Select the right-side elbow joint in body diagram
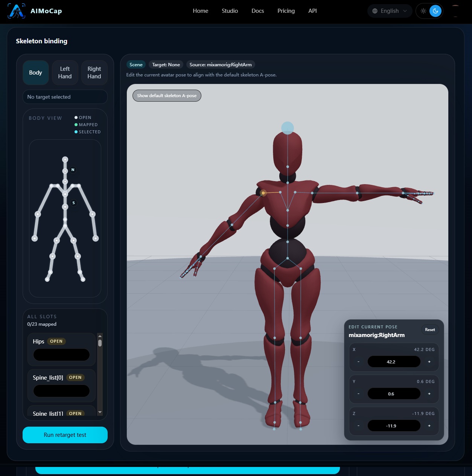 [93, 214]
